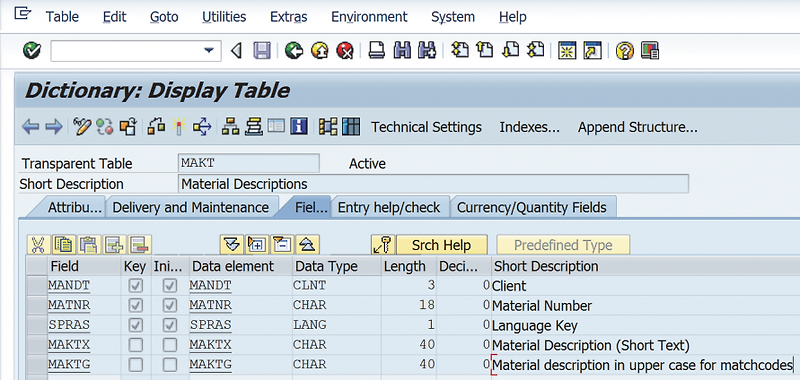Viewport: 800px width, 380px height.
Task: Open the command field dropdown arrow
Action: pos(209,50)
